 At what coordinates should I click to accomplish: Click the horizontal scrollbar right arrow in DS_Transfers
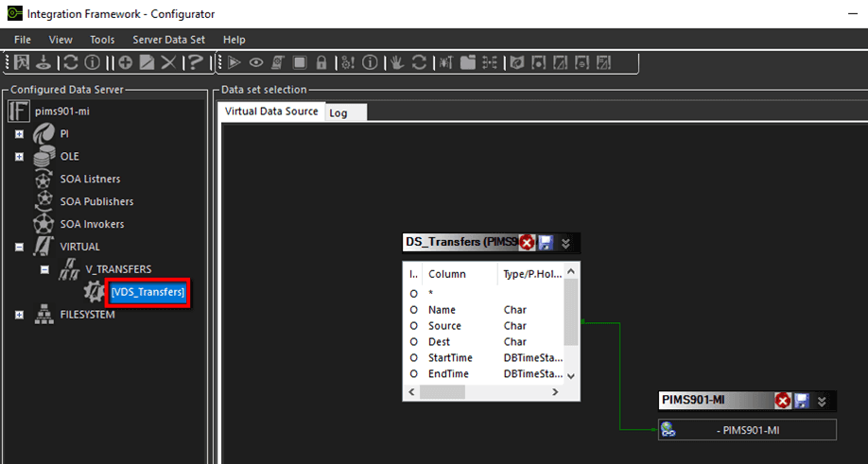click(x=555, y=391)
